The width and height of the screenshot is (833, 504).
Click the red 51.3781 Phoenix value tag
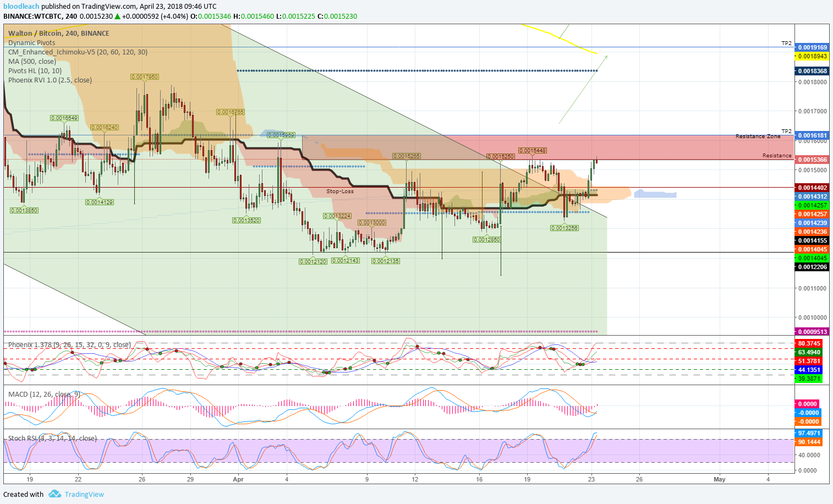tap(809, 361)
